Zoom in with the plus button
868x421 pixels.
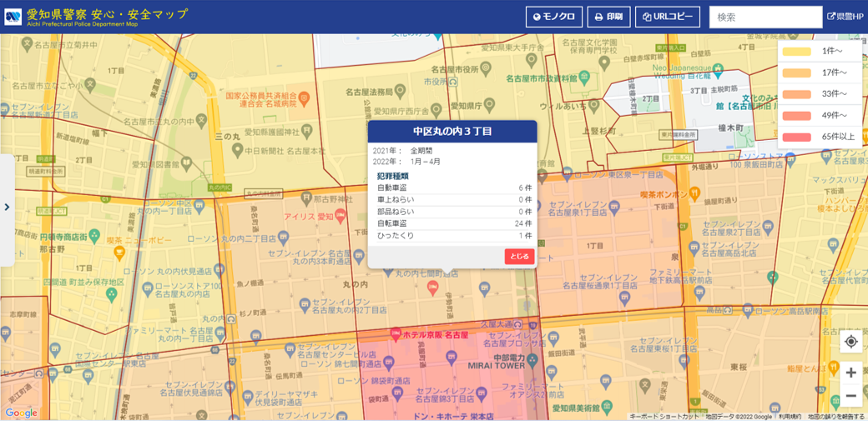[x=851, y=373]
